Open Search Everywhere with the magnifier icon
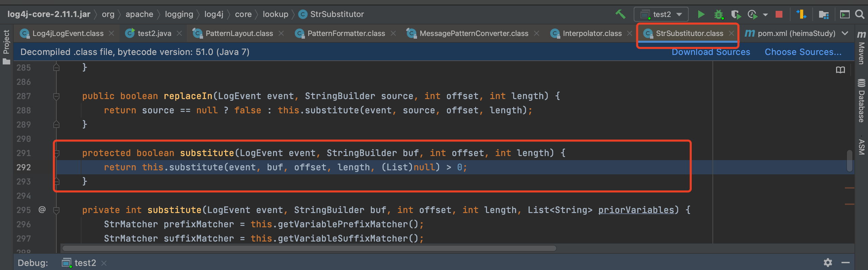This screenshot has height=270, width=868. pyautogui.click(x=860, y=14)
